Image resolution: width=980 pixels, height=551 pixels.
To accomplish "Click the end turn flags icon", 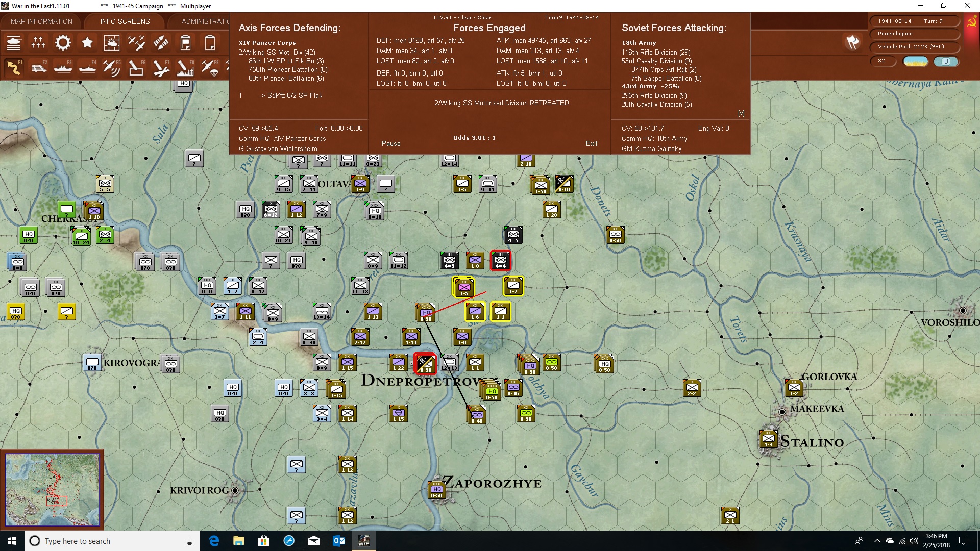I will click(852, 42).
